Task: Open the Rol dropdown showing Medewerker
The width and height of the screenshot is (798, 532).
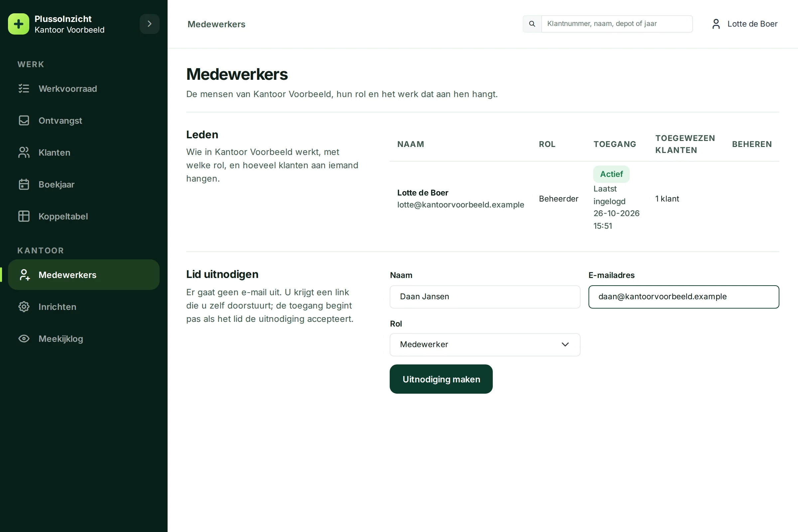Action: [x=485, y=345]
